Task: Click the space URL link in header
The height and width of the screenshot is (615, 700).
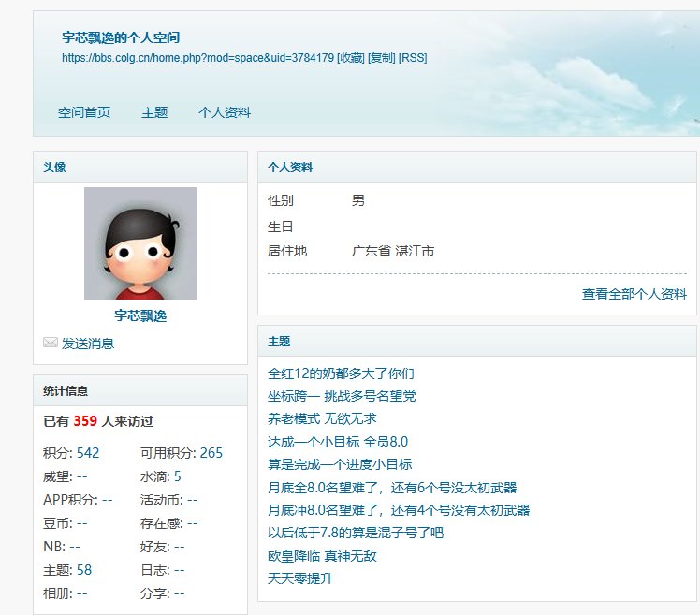Action: click(197, 58)
